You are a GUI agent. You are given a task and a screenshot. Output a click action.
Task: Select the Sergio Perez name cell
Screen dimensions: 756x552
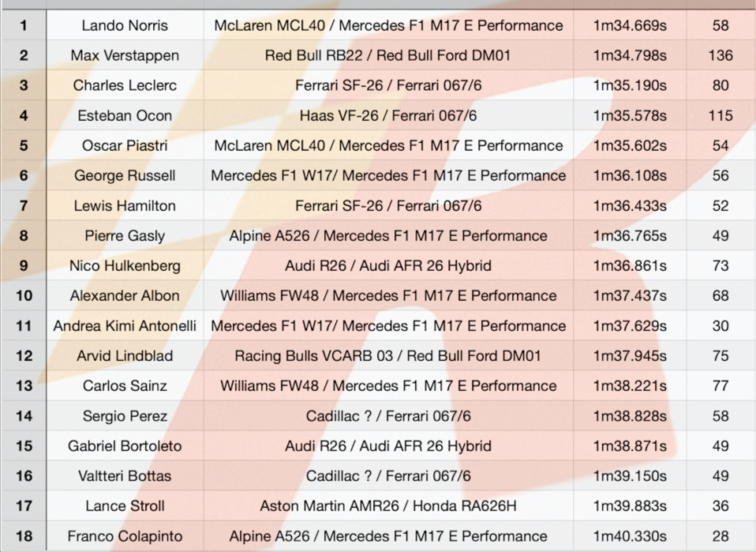(125, 415)
